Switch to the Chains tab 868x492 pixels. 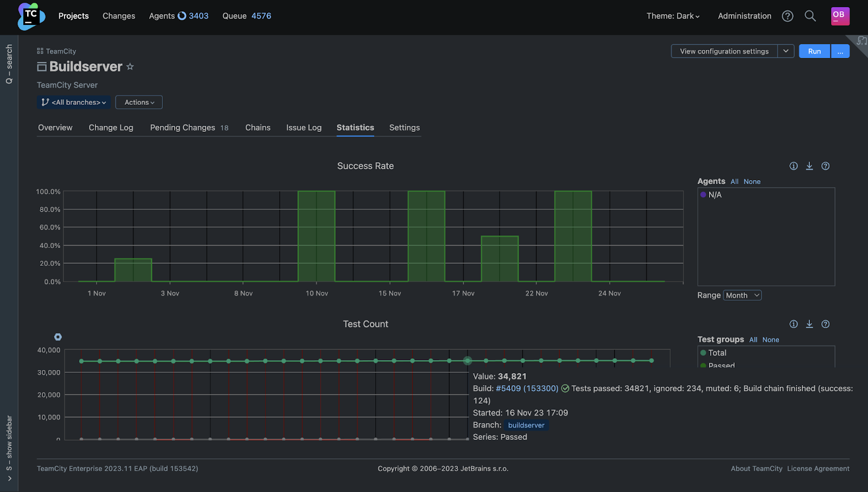point(258,127)
